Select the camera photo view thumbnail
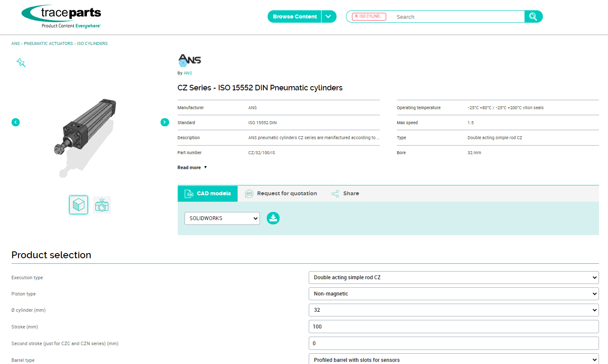 (x=102, y=205)
